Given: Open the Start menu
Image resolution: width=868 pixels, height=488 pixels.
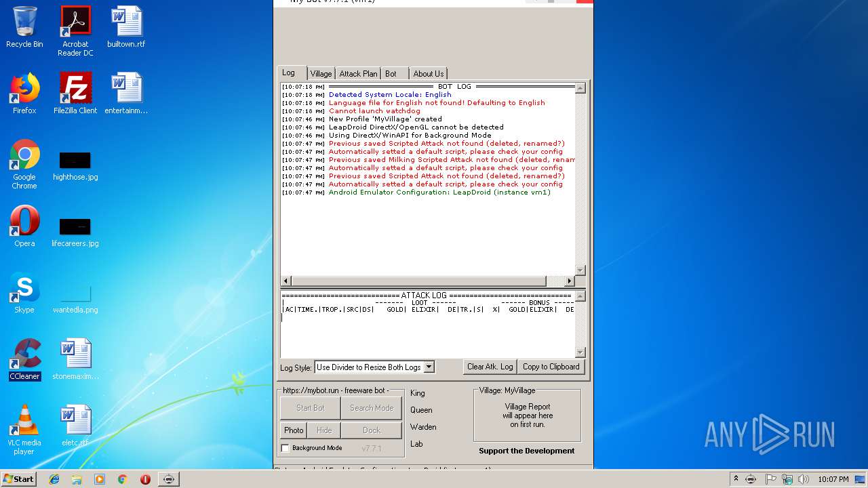Looking at the screenshot, I should [x=18, y=479].
